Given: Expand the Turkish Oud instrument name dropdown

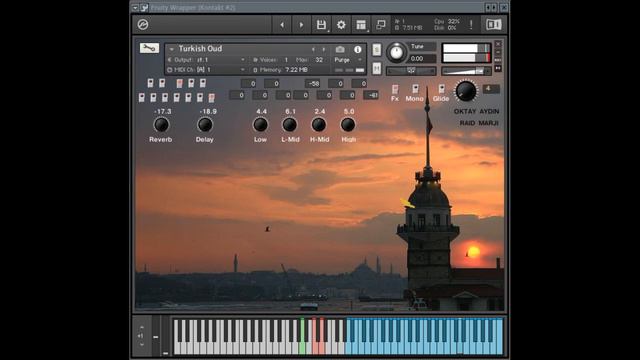Looking at the screenshot, I should pos(171,49).
